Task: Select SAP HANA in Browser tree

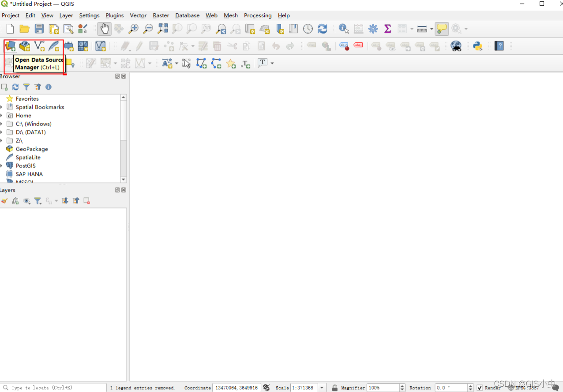Action: pos(29,174)
